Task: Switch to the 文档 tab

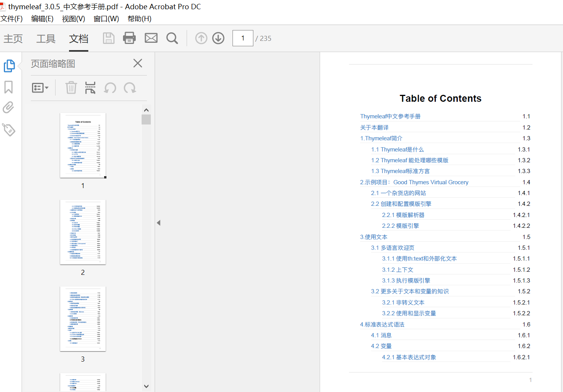Action: point(79,39)
